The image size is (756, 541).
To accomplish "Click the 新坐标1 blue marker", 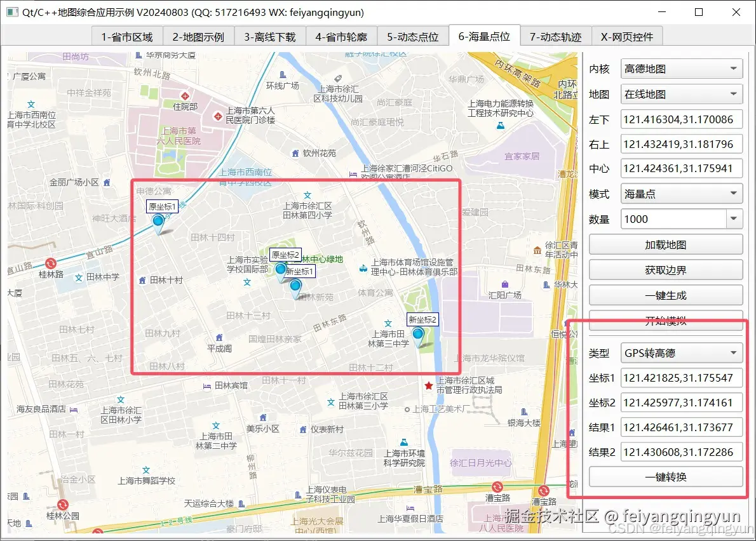I will (x=295, y=284).
